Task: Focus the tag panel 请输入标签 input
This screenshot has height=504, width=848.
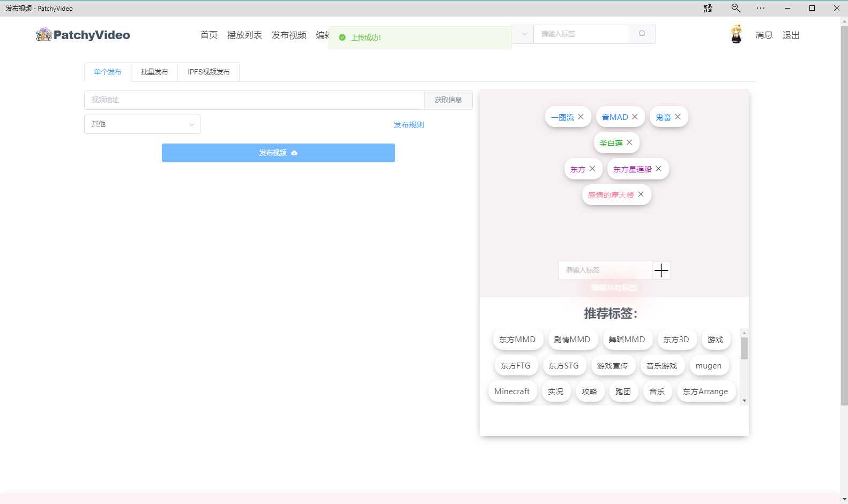Action: click(x=605, y=270)
